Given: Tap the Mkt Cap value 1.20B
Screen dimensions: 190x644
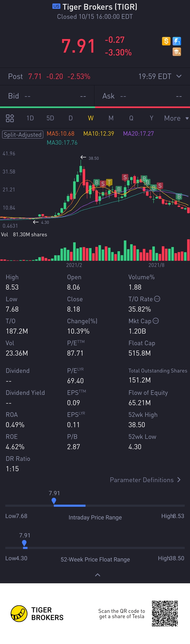Looking at the screenshot, I should click(137, 331).
